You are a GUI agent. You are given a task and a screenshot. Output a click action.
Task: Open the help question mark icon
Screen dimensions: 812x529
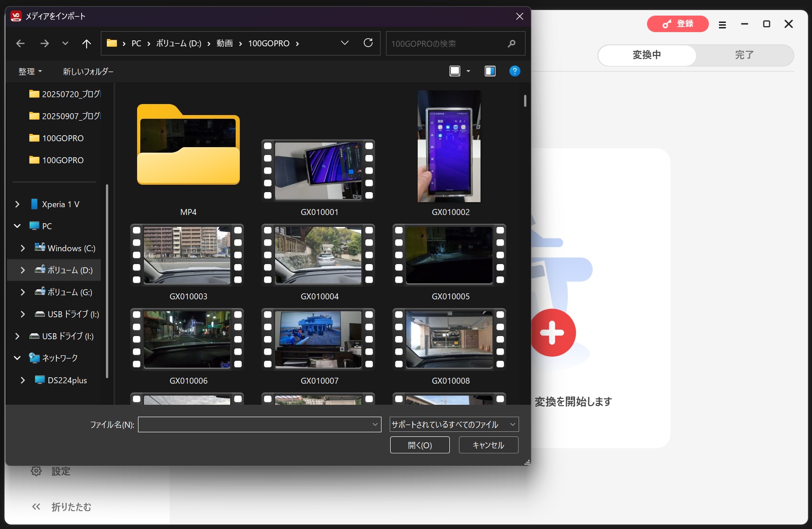(x=514, y=71)
